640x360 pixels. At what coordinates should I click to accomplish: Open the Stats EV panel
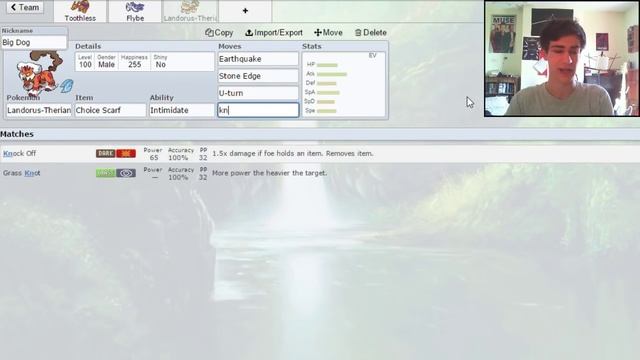[344, 84]
